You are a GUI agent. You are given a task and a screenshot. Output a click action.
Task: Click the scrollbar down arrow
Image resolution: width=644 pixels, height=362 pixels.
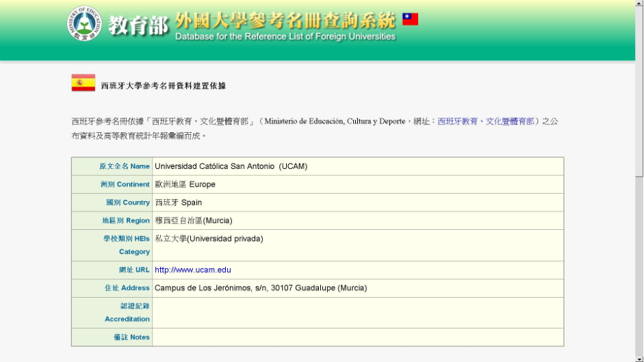[639, 359]
